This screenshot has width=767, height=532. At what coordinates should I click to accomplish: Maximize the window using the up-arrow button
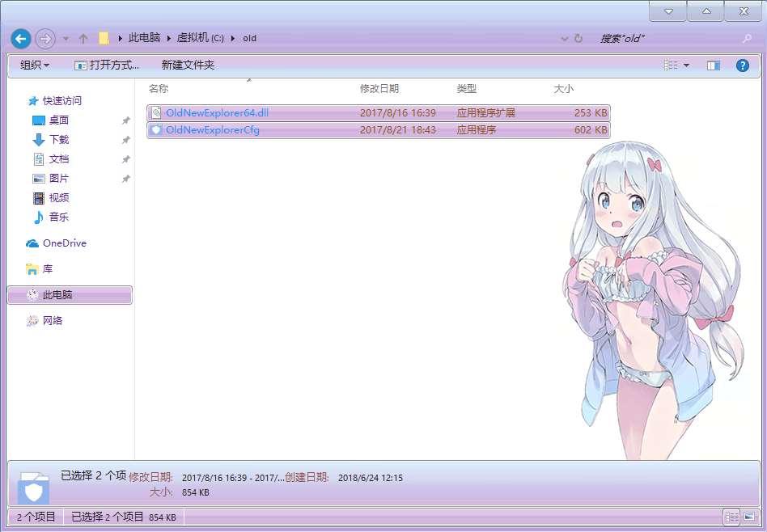tap(706, 11)
